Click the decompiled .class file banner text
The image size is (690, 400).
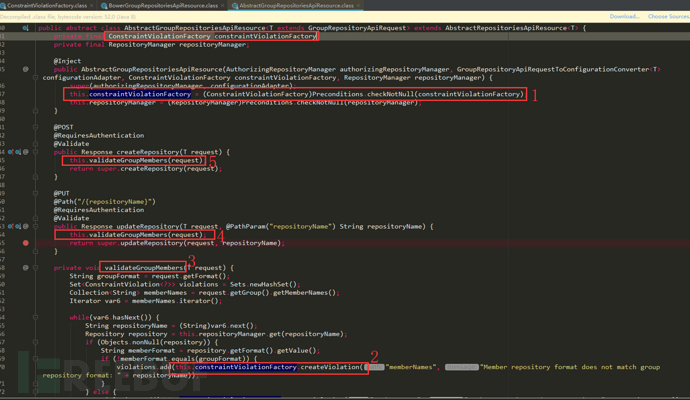pos(68,17)
